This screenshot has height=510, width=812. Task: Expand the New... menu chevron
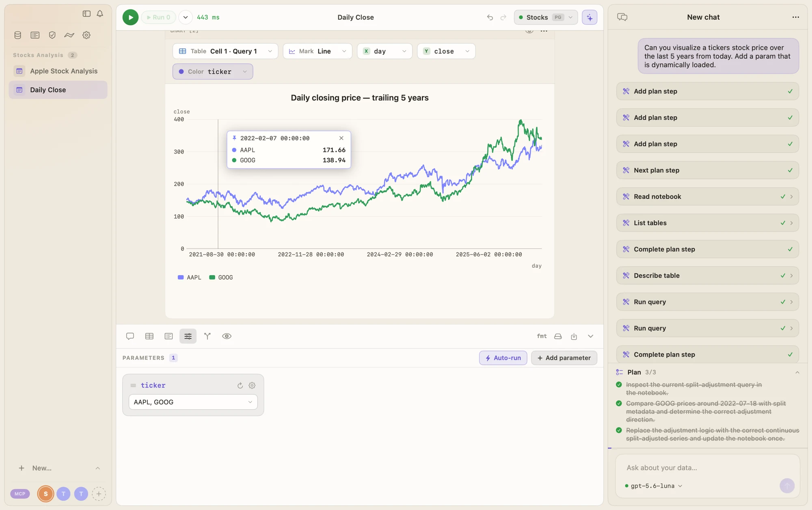(98, 468)
